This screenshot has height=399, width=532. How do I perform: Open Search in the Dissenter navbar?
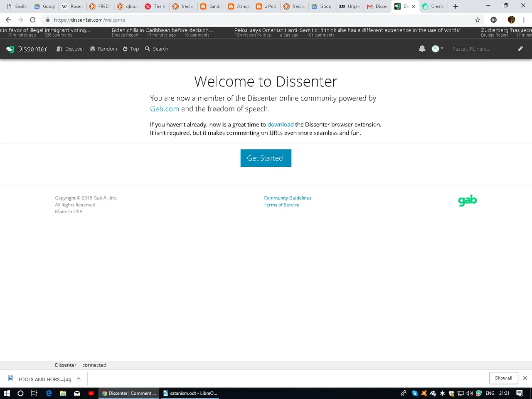click(157, 49)
